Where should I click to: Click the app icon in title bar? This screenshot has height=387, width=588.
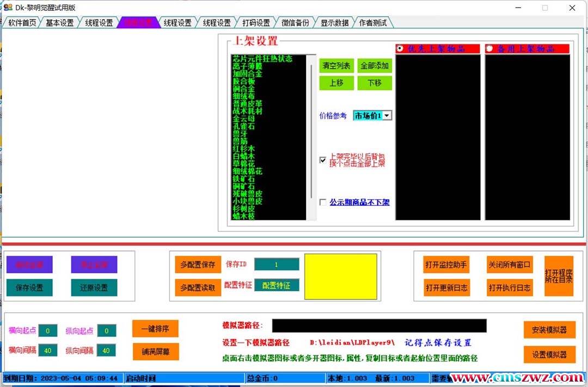click(x=8, y=8)
